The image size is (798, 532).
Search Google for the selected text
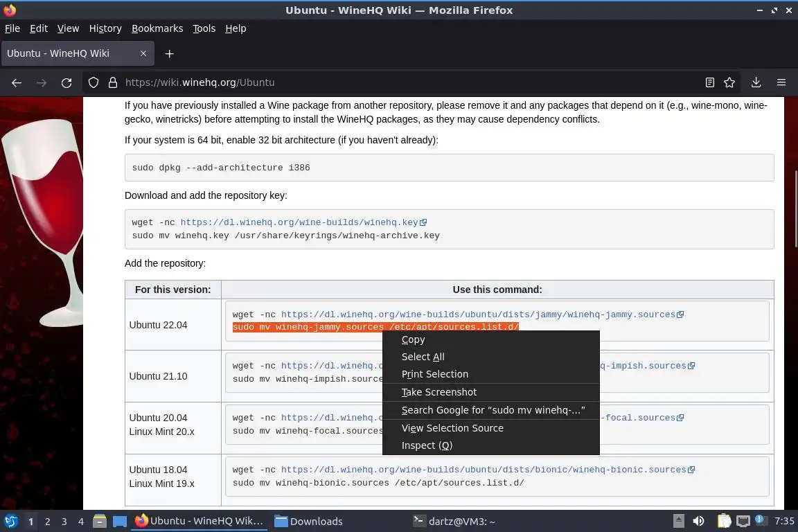490,410
